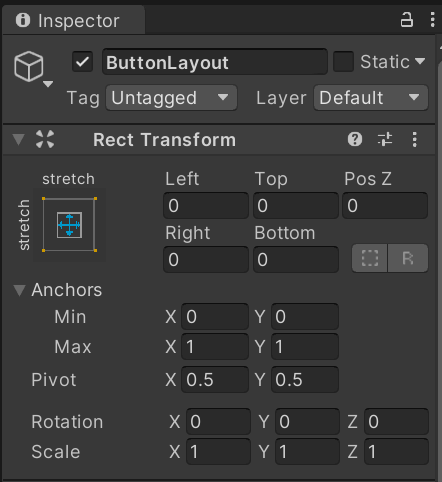Click the GameObject cube icon

pyautogui.click(x=29, y=67)
